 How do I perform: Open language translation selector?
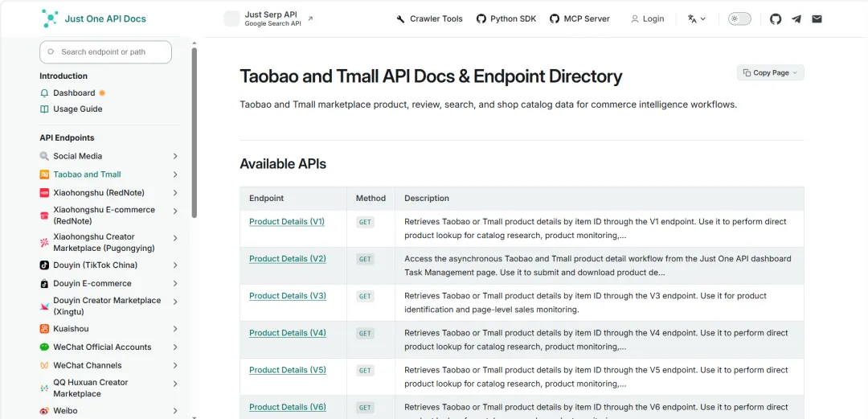click(x=696, y=18)
